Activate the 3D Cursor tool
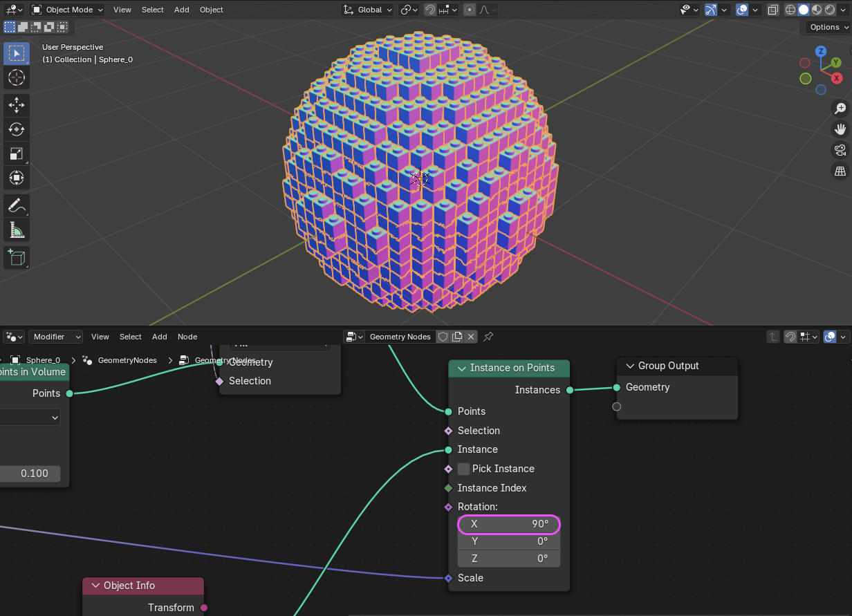Viewport: 852px width, 616px height. [17, 77]
